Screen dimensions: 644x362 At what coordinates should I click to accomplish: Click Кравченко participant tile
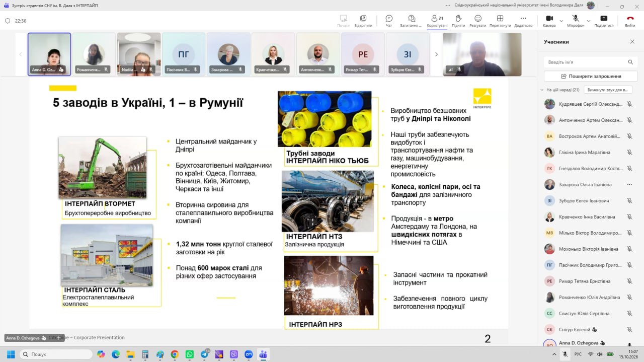[x=273, y=54]
